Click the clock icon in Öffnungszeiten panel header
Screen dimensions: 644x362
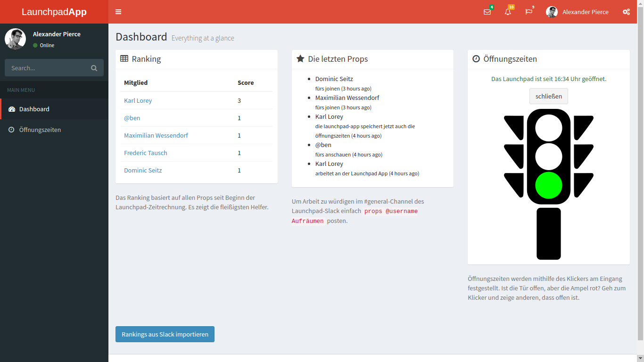(x=476, y=59)
